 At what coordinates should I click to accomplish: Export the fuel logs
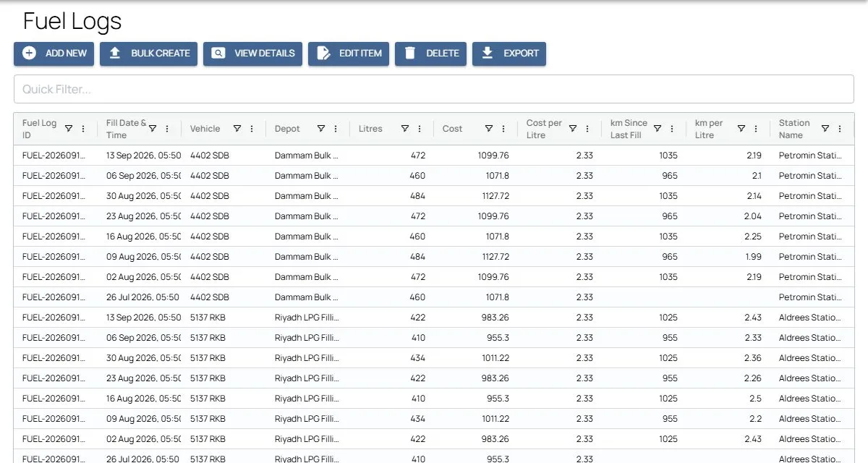[509, 54]
